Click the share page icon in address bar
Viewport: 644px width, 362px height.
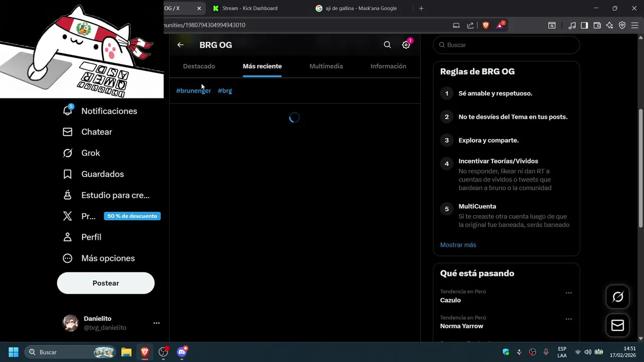click(470, 25)
